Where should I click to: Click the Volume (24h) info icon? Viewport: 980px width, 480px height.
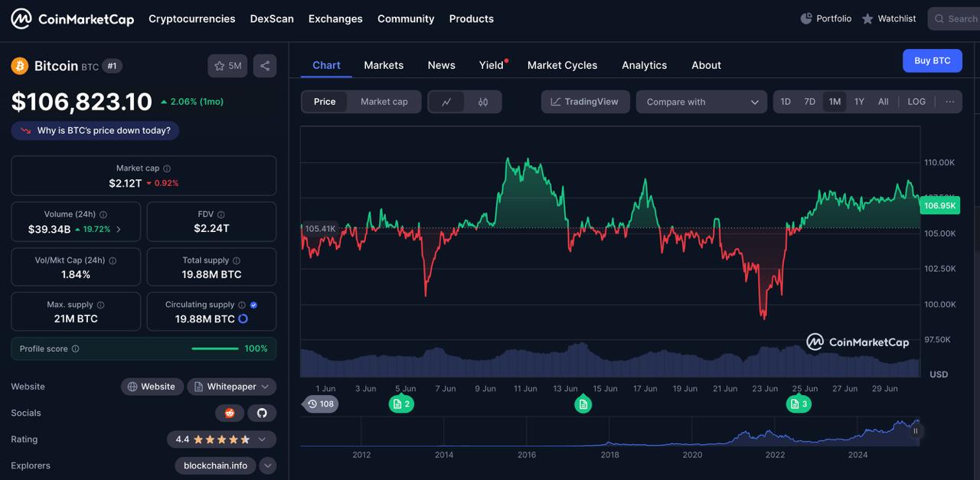tap(103, 214)
